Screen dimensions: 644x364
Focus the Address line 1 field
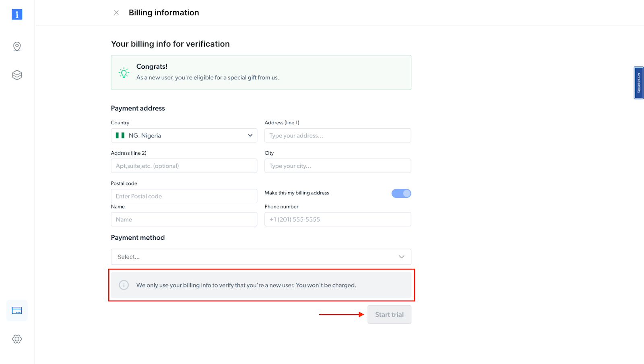338,136
